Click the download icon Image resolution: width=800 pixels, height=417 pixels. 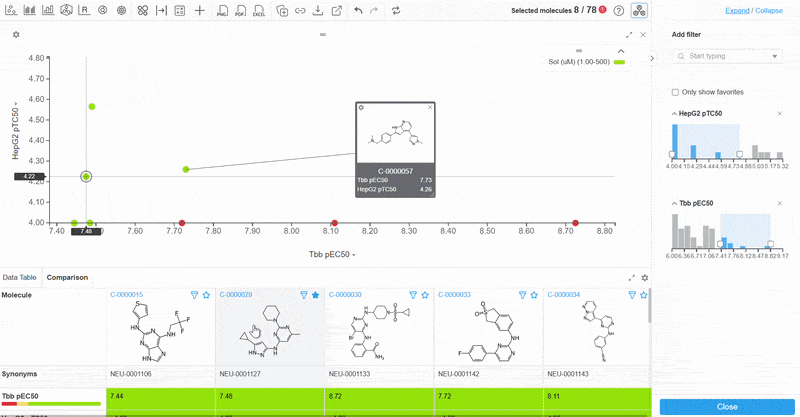(x=318, y=10)
